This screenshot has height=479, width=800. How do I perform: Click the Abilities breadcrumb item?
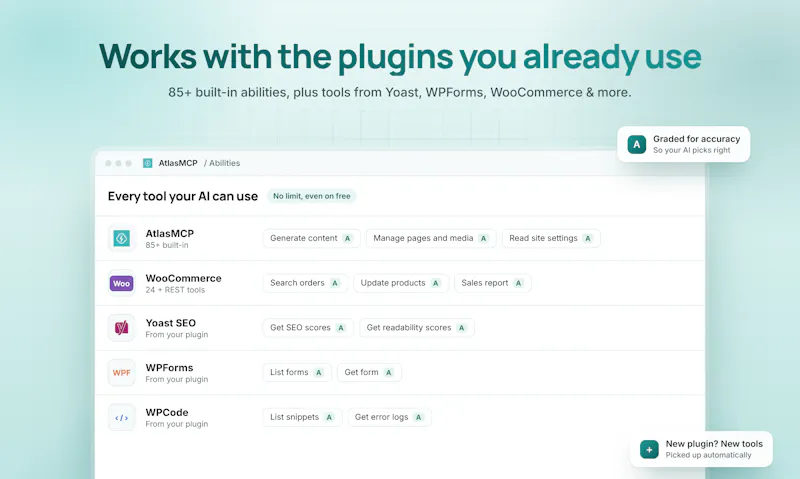coord(224,163)
